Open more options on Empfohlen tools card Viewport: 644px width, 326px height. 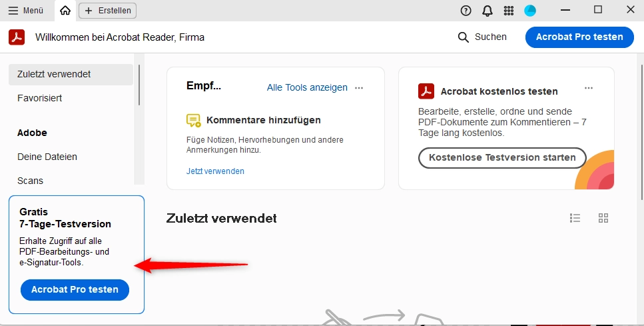[x=359, y=88]
